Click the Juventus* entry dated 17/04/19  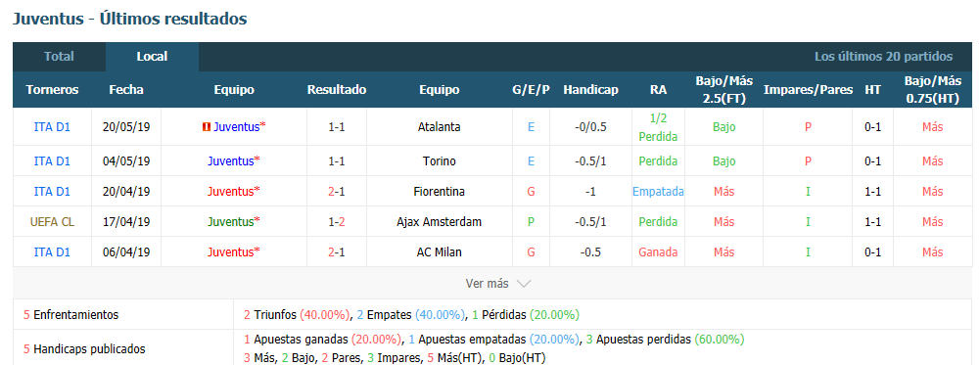234,222
